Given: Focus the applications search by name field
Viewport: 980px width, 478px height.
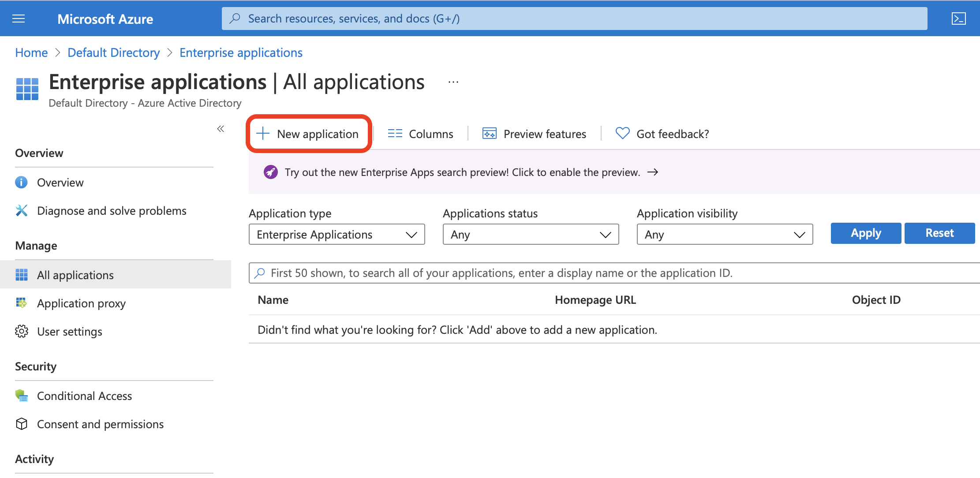Looking at the screenshot, I should click(614, 273).
